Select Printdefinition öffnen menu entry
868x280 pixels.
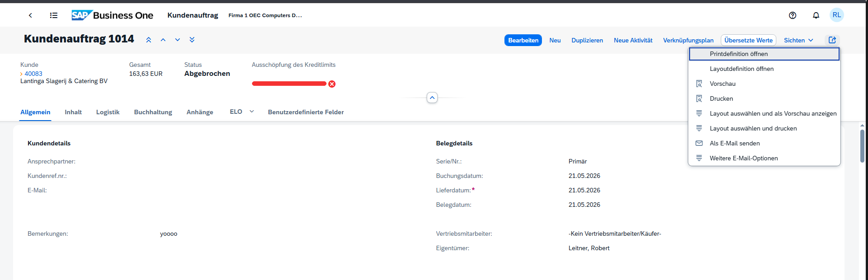point(764,54)
